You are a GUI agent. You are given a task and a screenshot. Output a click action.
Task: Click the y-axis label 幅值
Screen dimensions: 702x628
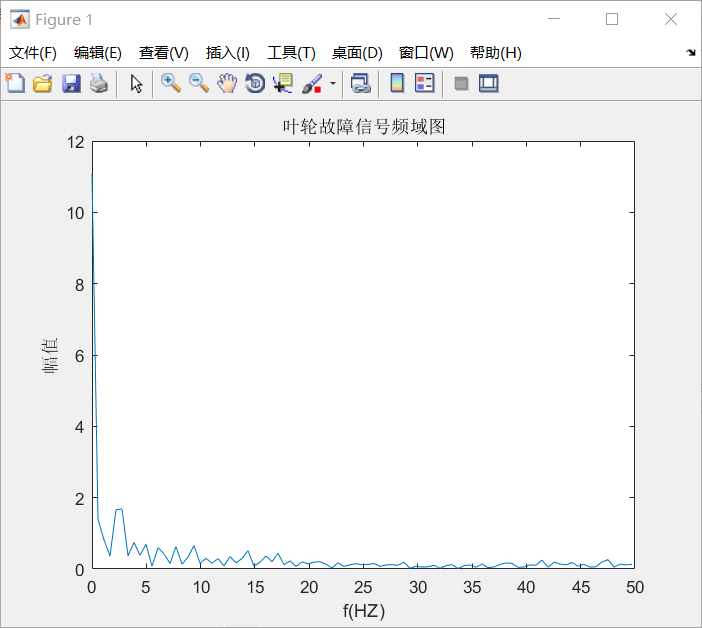pos(50,355)
